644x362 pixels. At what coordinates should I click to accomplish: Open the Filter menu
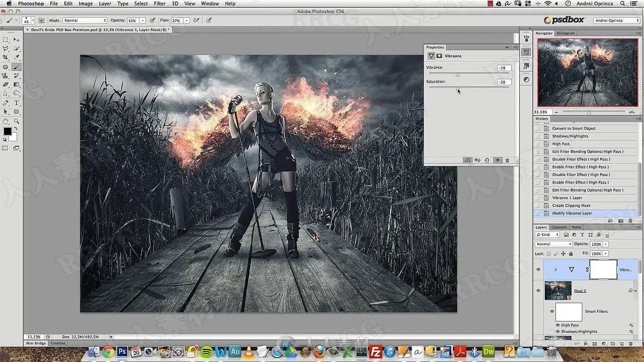coord(159,4)
